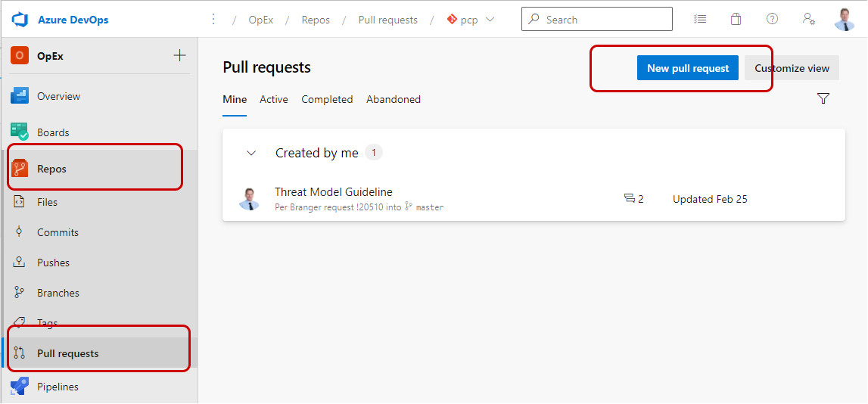Go to OpEx in the breadcrumb
This screenshot has width=868, height=404.
pyautogui.click(x=261, y=20)
